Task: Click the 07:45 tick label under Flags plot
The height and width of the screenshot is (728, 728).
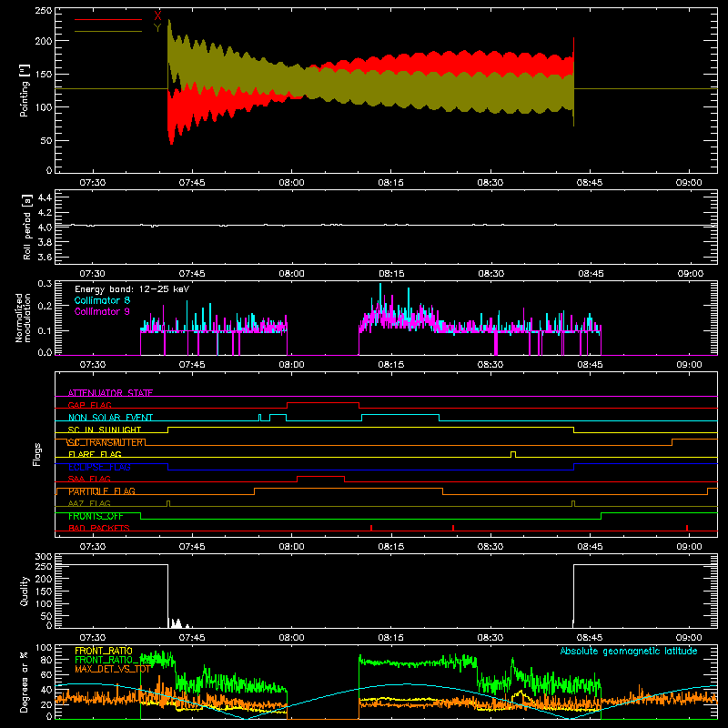Action: pos(192,547)
